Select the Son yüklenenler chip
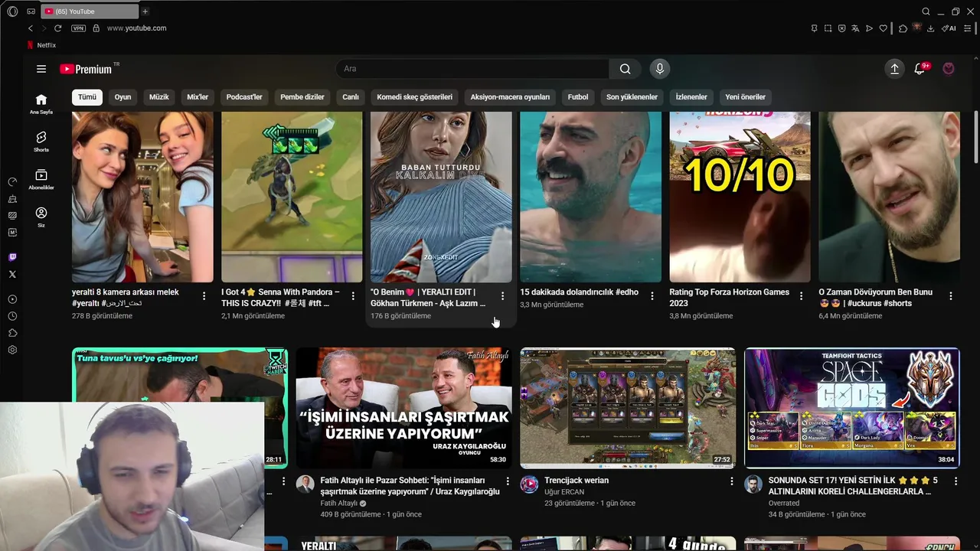The width and height of the screenshot is (980, 551). pos(632,97)
